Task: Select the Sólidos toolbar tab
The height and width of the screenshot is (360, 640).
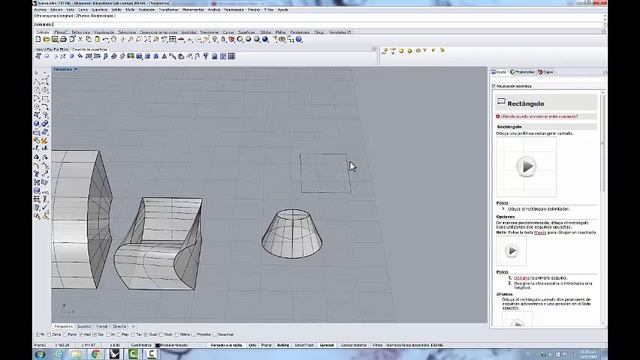Action: 265,32
